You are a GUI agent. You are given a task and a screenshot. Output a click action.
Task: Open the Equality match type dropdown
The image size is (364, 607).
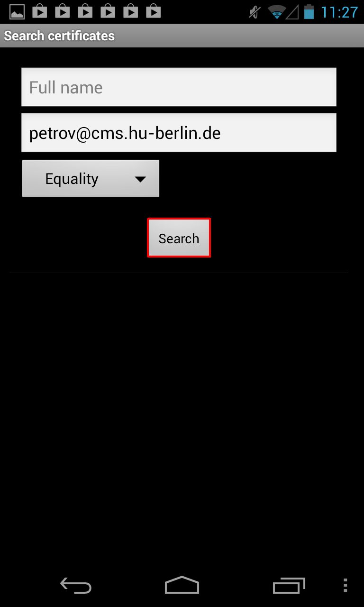click(91, 178)
